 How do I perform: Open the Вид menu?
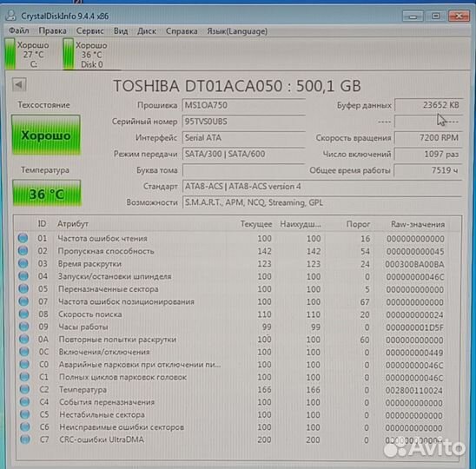pos(121,31)
